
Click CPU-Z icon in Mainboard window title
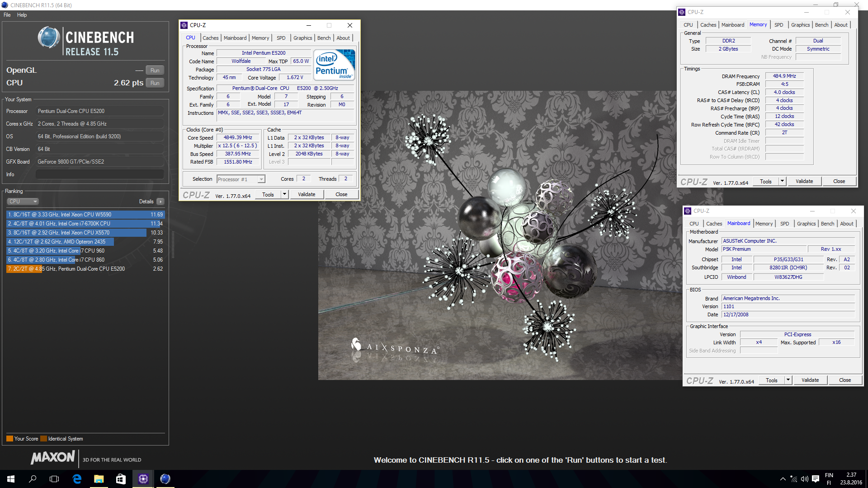coord(688,211)
